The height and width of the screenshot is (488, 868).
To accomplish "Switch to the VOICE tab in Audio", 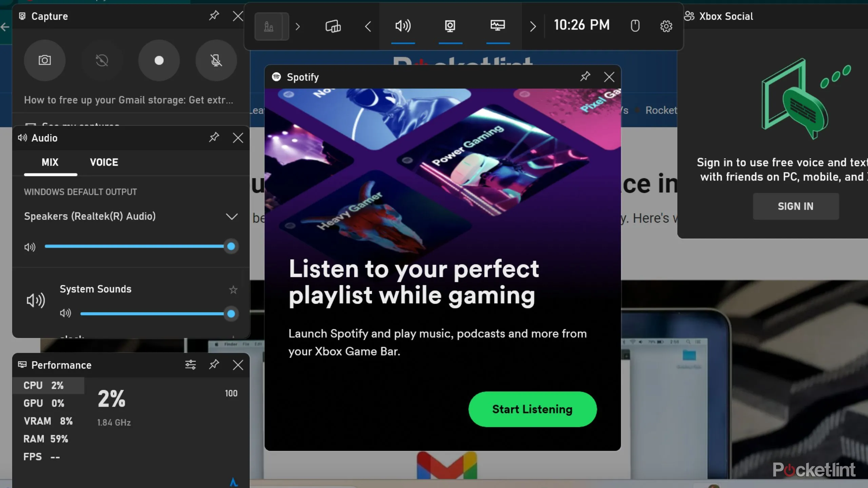I will point(104,162).
